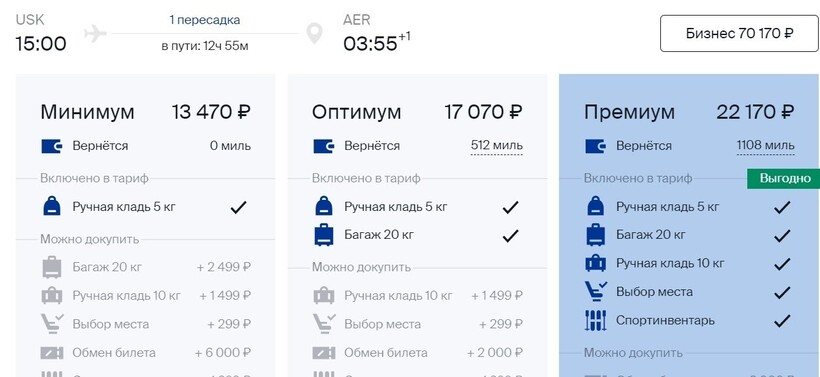Viewport: 820px width, 377px height.
Task: Click the green Выгодно badge
Action: (x=783, y=179)
